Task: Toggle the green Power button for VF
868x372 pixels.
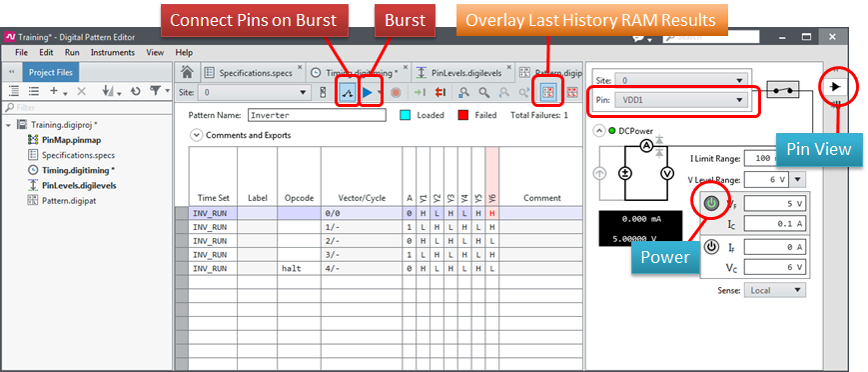Action: point(712,204)
